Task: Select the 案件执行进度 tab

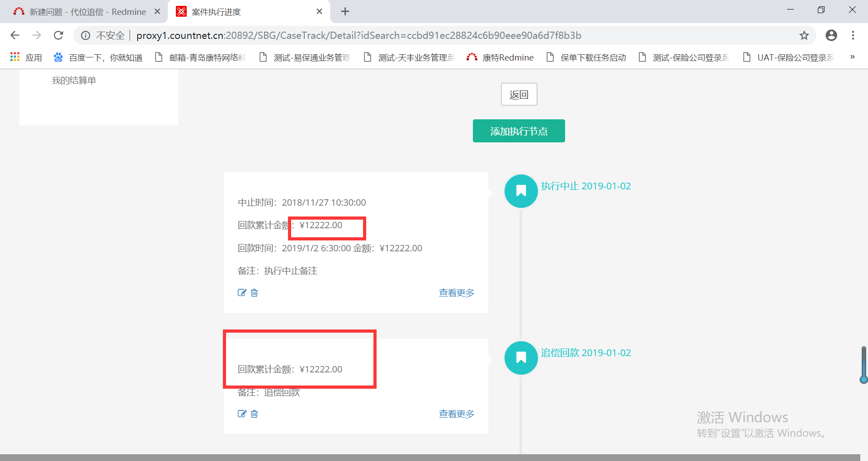Action: pyautogui.click(x=249, y=11)
